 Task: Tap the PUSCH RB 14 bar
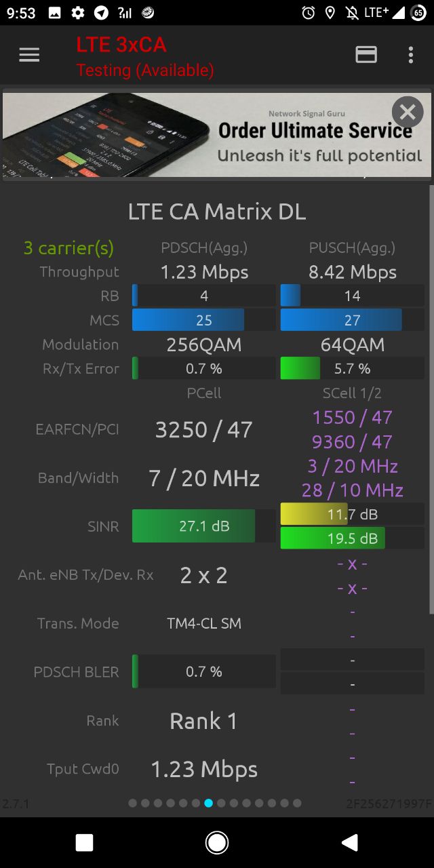point(352,296)
